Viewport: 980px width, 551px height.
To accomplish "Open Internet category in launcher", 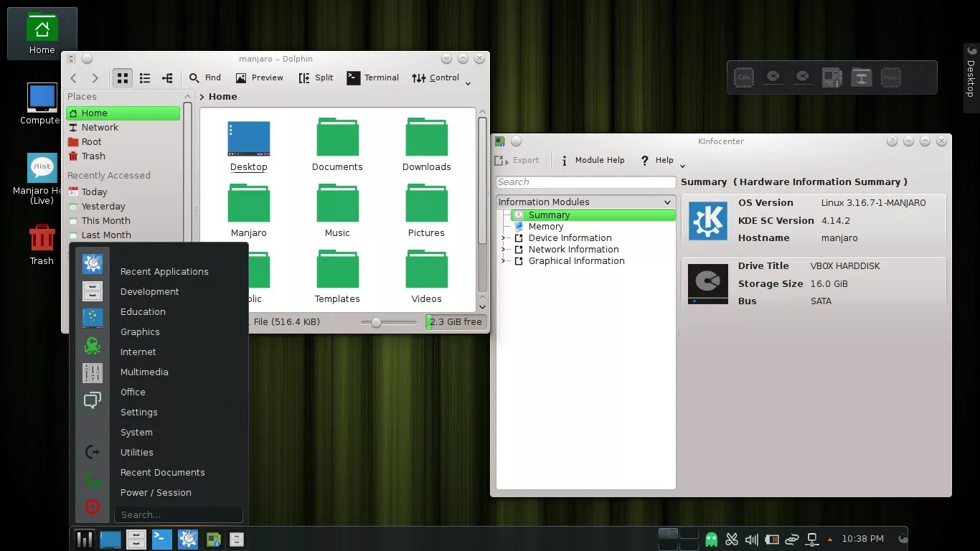I will (x=138, y=352).
